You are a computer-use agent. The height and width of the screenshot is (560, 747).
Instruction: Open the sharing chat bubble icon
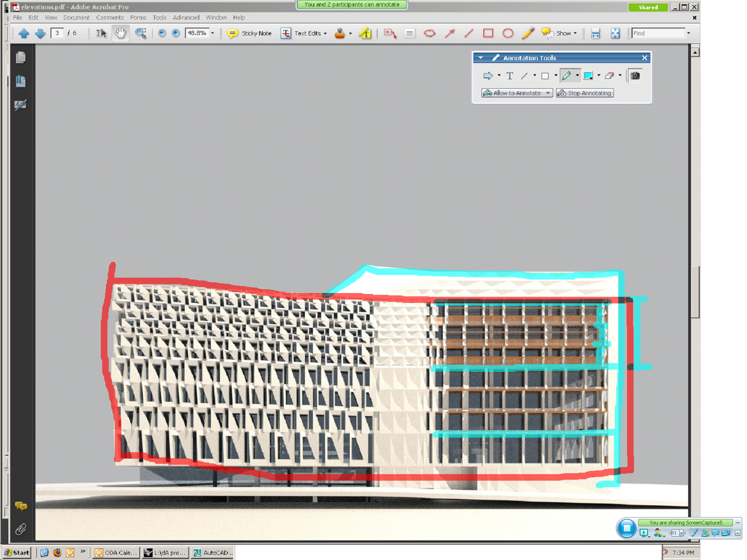[x=715, y=533]
